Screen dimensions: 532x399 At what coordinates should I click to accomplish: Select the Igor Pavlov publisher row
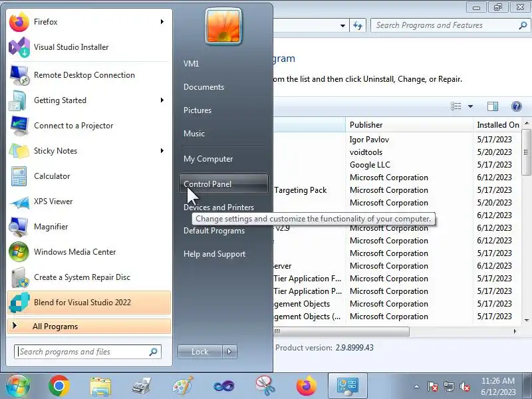click(369, 140)
